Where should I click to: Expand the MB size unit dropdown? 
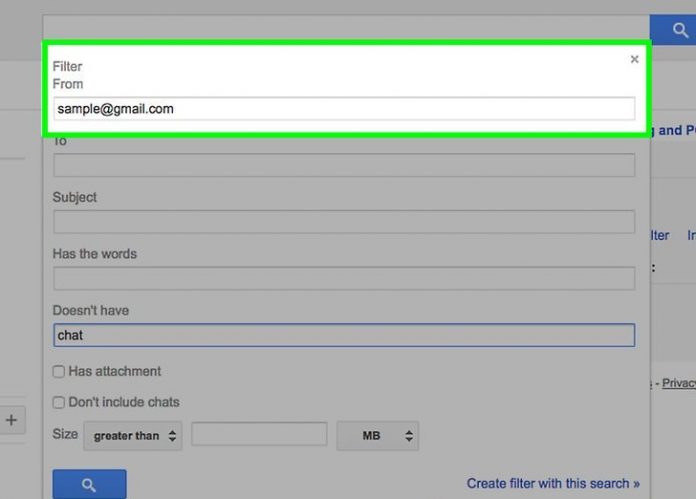pyautogui.click(x=377, y=435)
